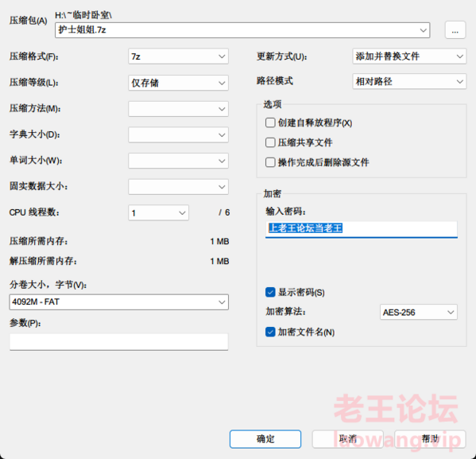Expand the 单词大小 dropdown
This screenshot has height=459, width=476.
(178, 161)
